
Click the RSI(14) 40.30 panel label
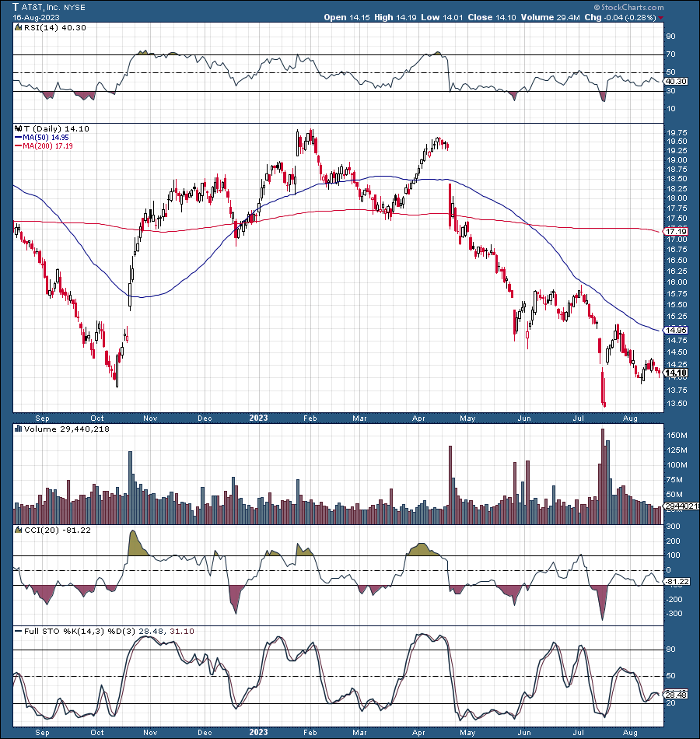55,27
